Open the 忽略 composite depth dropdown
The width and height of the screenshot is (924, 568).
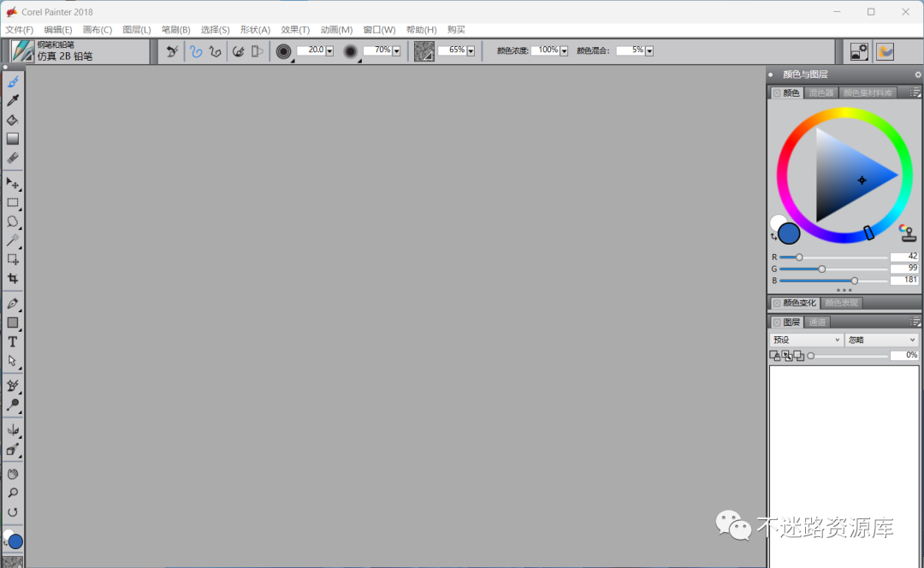coord(881,340)
